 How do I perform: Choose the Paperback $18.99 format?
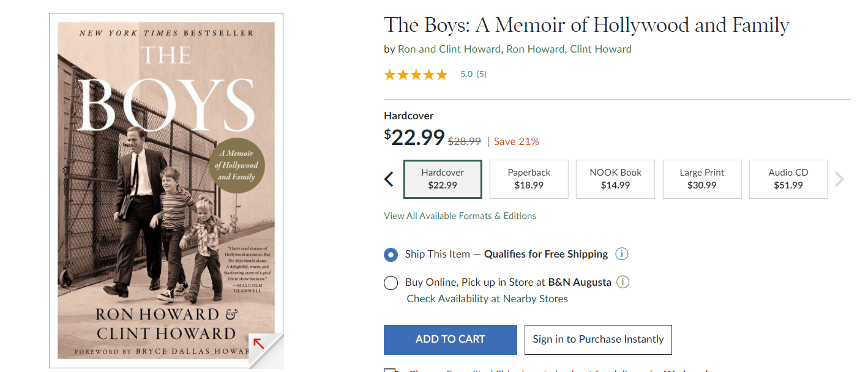click(529, 179)
